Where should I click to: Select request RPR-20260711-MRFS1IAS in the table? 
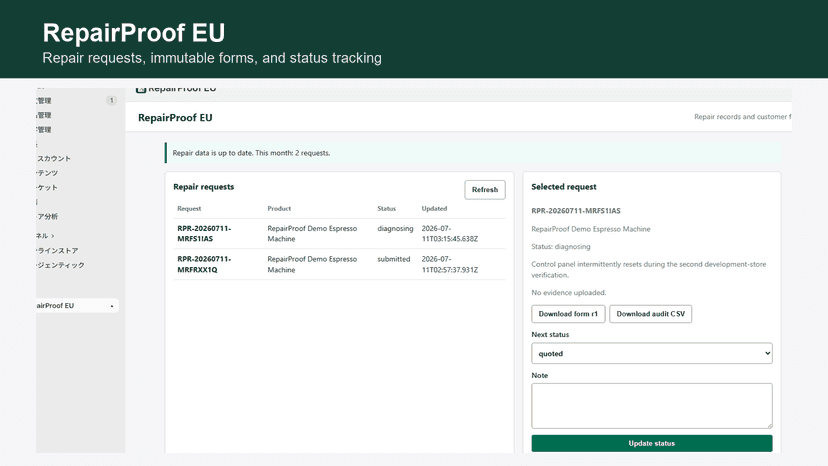(204, 234)
